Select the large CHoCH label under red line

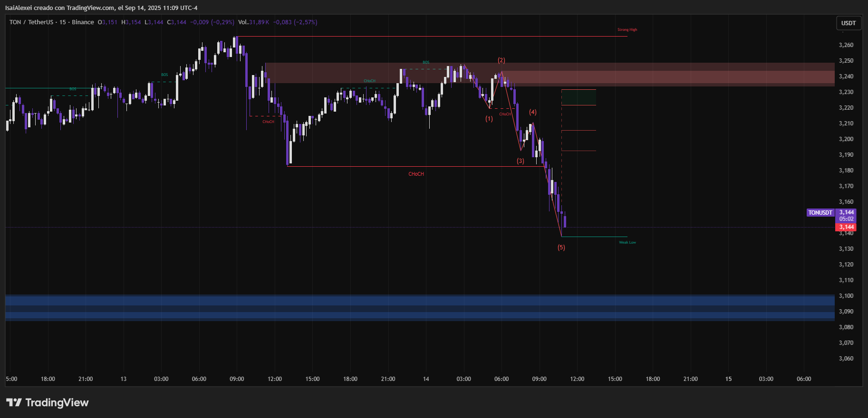(x=416, y=174)
